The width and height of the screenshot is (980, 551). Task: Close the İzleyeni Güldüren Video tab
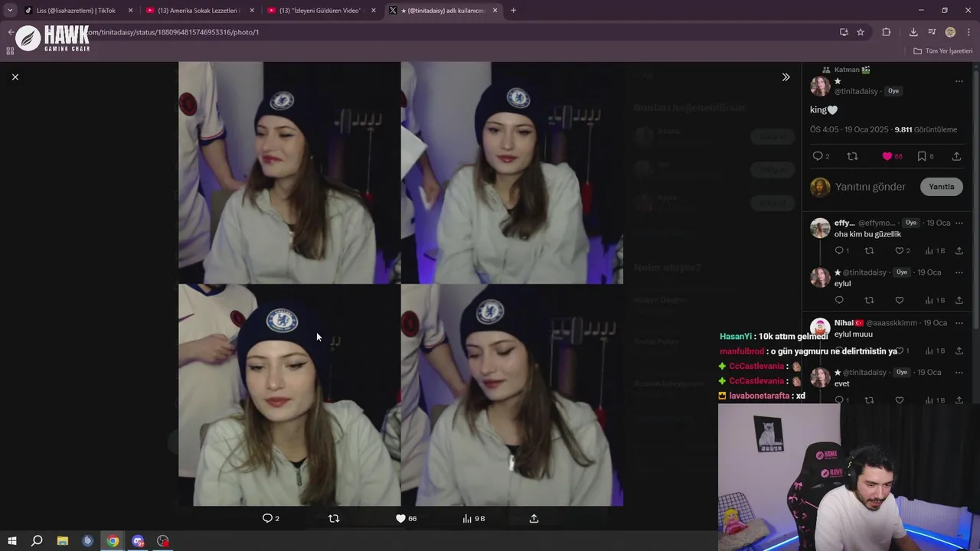pyautogui.click(x=374, y=11)
